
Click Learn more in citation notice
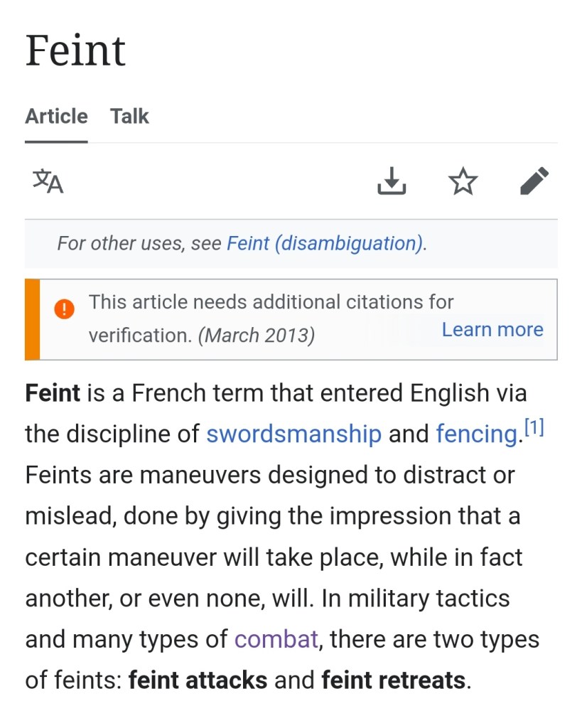(492, 330)
